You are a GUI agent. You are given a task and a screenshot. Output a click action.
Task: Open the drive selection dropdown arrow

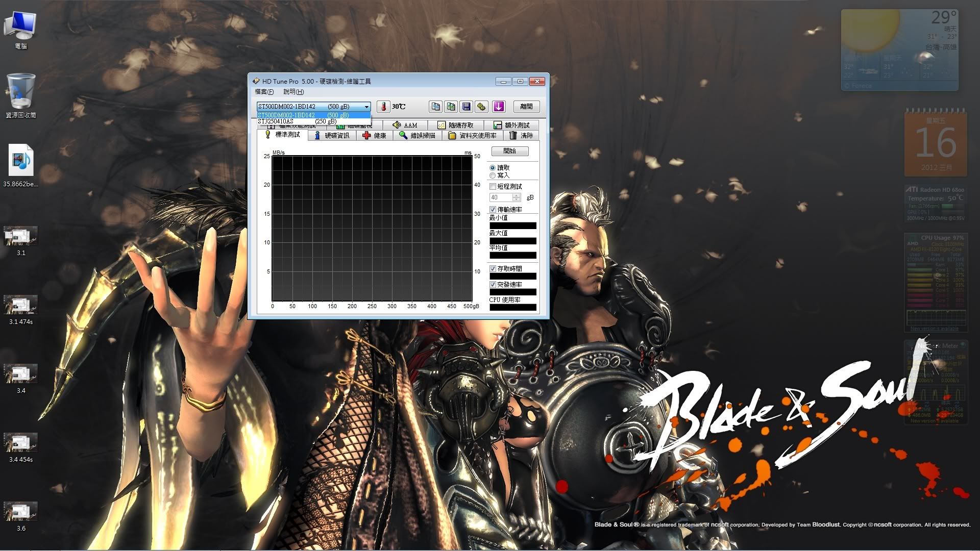(366, 107)
